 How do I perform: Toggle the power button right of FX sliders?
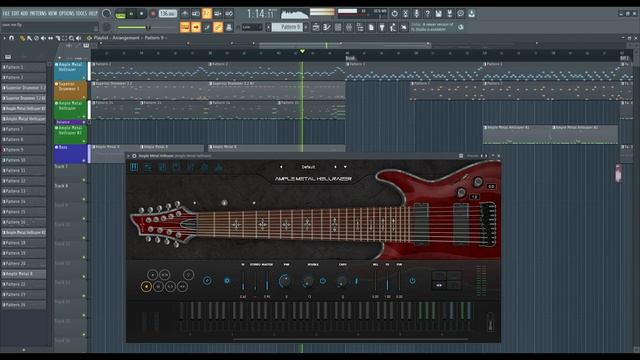(x=413, y=281)
